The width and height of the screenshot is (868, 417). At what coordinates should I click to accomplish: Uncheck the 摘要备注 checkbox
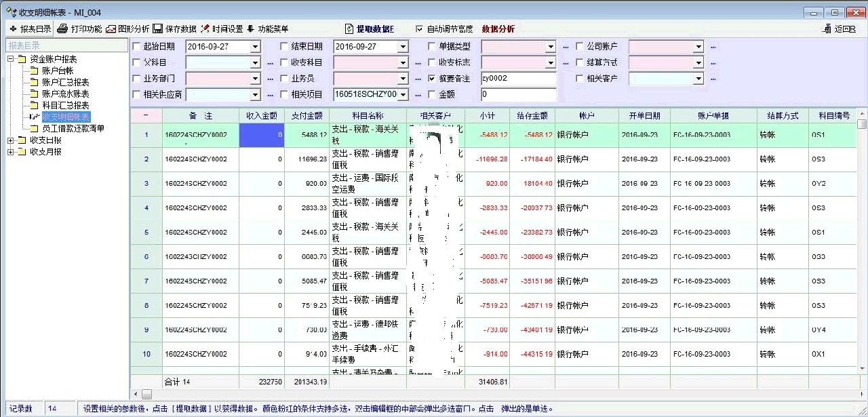pyautogui.click(x=433, y=79)
